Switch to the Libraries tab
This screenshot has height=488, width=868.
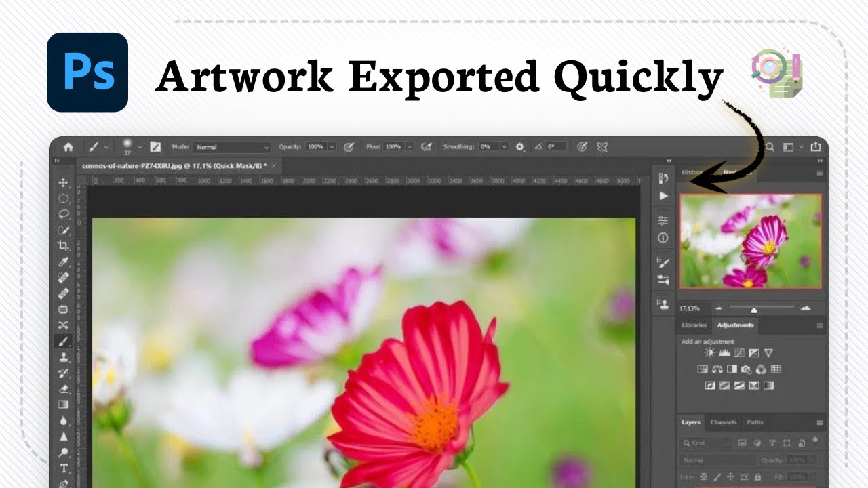tap(694, 325)
